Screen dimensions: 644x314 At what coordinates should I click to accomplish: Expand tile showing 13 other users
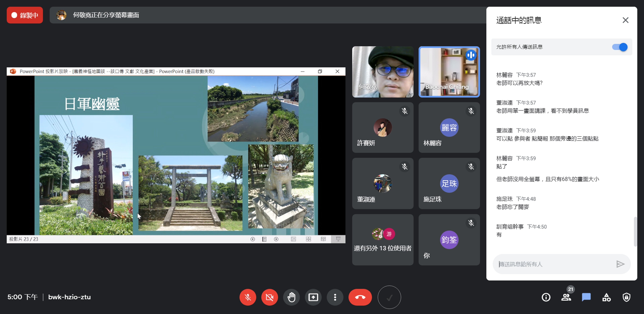(383, 240)
